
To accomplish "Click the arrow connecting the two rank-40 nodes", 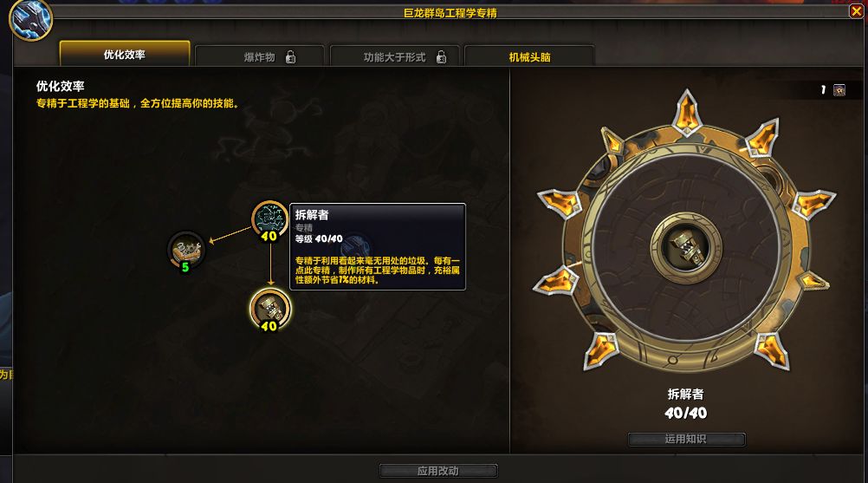I will [270, 264].
